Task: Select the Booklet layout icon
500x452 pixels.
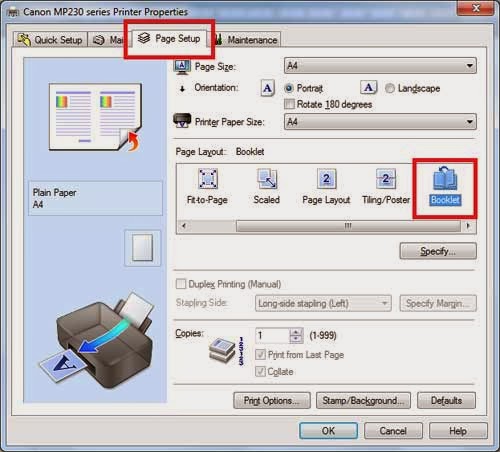Action: tap(445, 178)
